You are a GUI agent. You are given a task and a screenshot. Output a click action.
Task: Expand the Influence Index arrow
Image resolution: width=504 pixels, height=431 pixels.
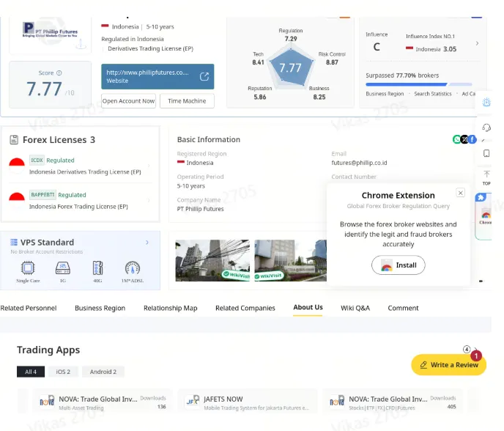(x=477, y=43)
